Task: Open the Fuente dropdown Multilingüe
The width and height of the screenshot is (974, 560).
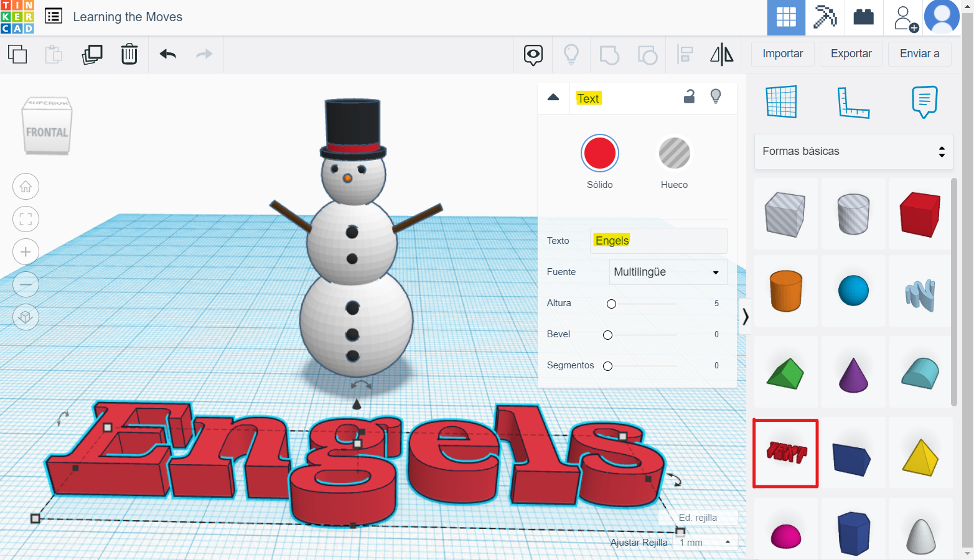Action: 668,272
